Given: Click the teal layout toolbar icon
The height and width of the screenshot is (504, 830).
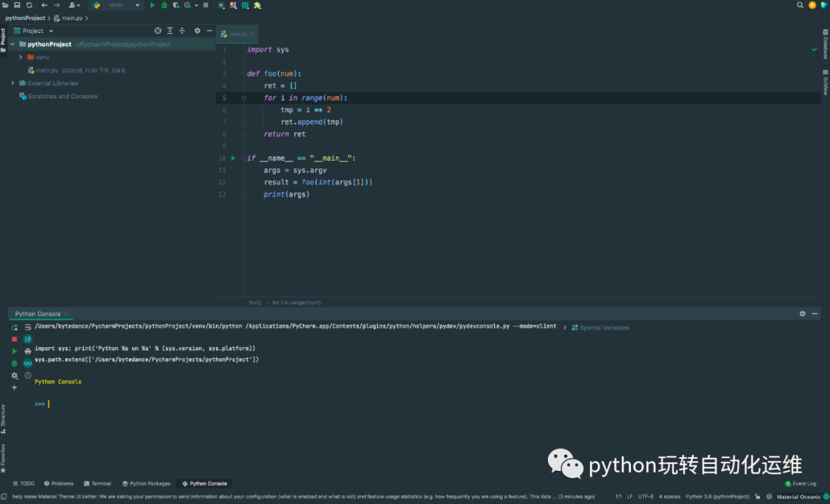Looking at the screenshot, I should (245, 5).
